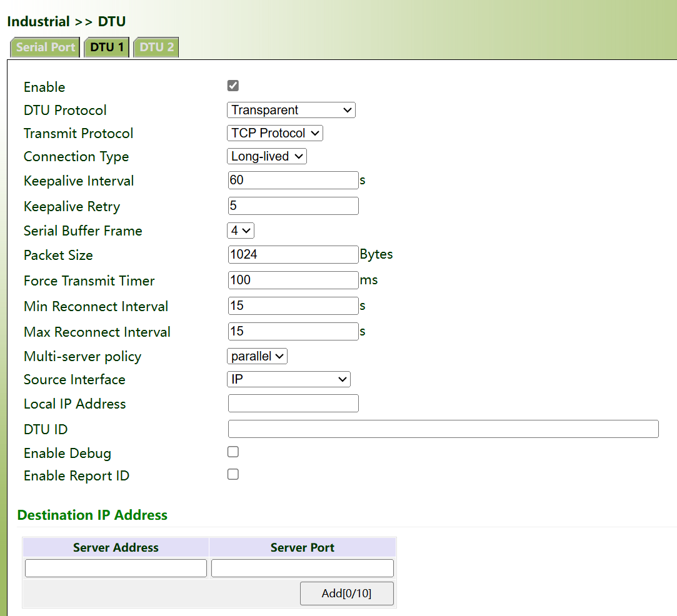
Task: Expand the Transmit Protocol dropdown
Action: coord(274,133)
